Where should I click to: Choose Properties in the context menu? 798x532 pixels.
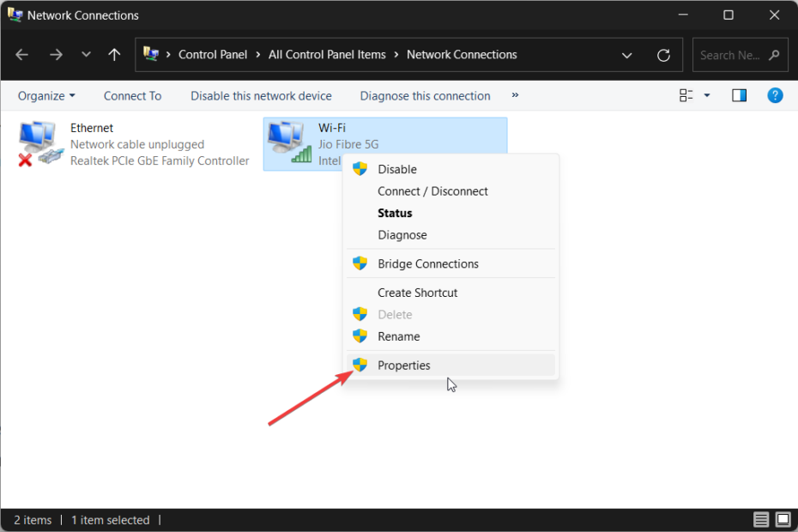point(403,365)
